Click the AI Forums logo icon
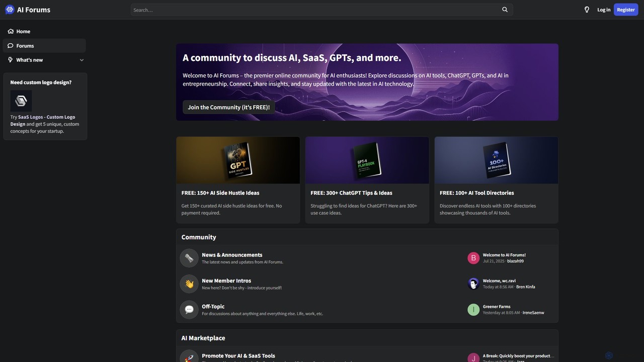 tap(10, 10)
